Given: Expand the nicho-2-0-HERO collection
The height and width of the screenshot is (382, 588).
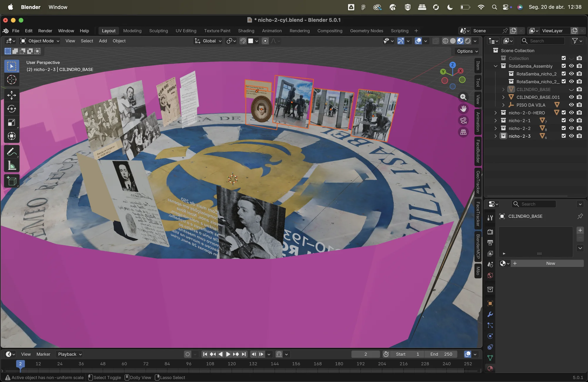Looking at the screenshot, I should (x=496, y=113).
